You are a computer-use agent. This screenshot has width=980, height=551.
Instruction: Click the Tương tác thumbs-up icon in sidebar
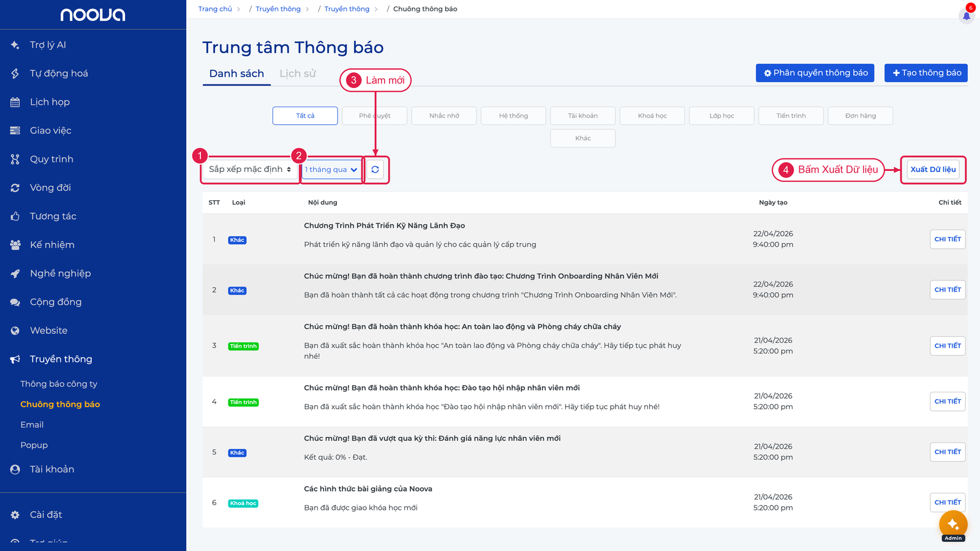point(15,216)
